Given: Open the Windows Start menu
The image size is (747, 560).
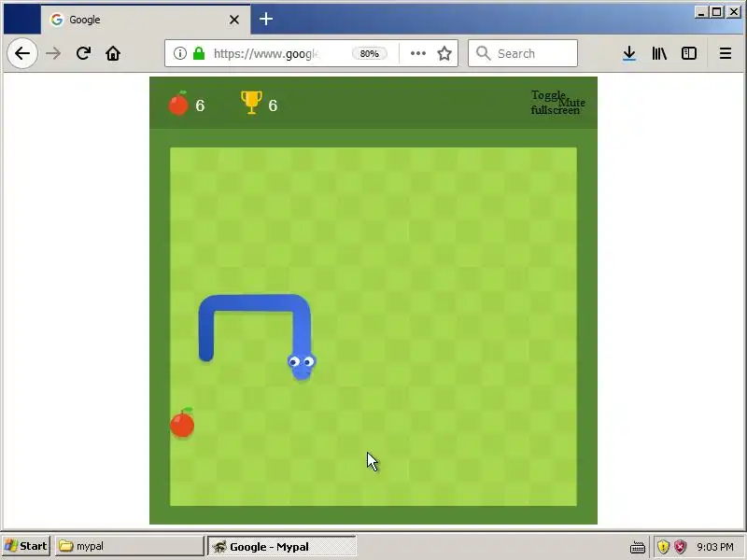Looking at the screenshot, I should coord(26,546).
